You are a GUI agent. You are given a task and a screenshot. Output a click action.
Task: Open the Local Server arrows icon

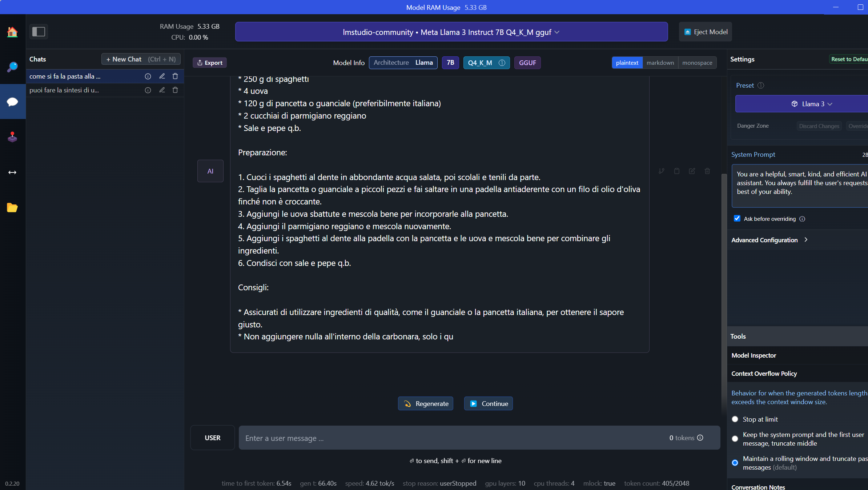pos(12,172)
